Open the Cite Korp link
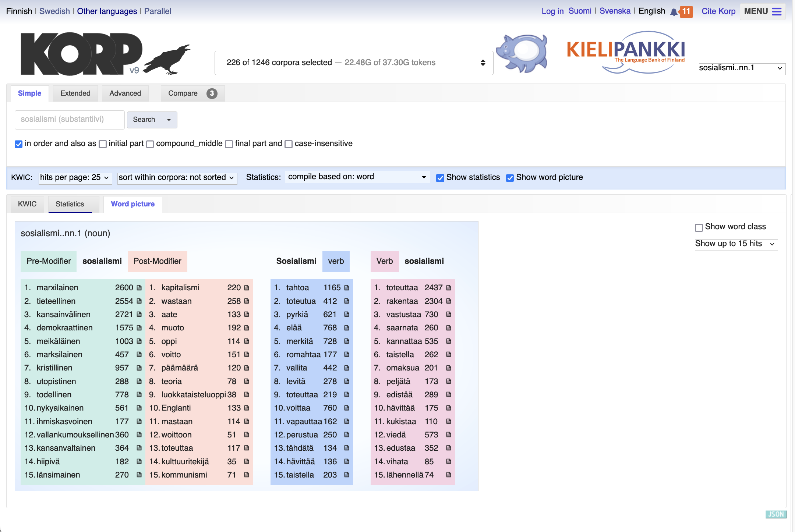 pos(718,11)
